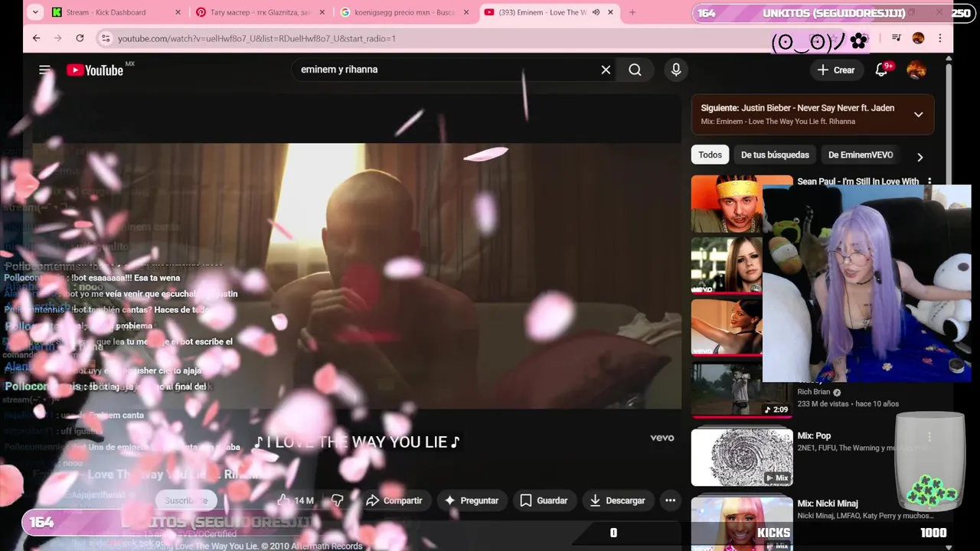Click the Descargar download button

[x=617, y=500]
